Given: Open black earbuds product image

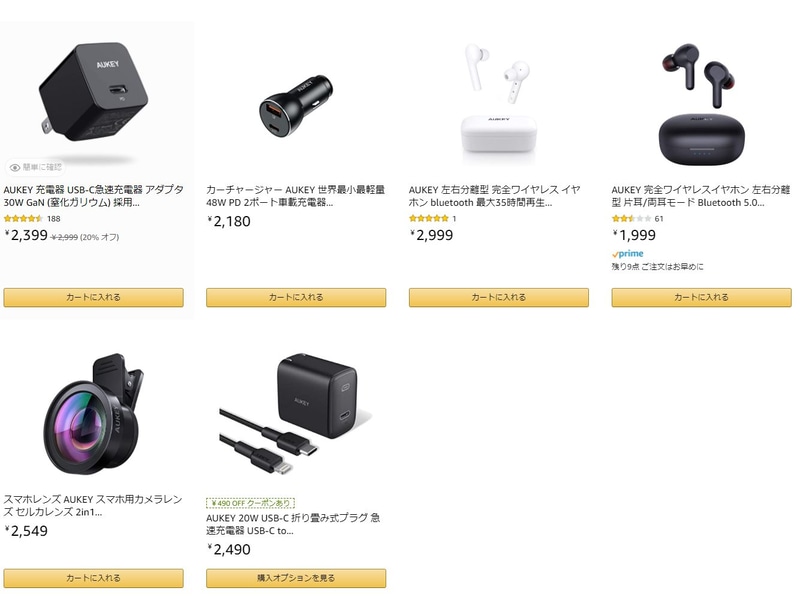Looking at the screenshot, I should tap(702, 102).
